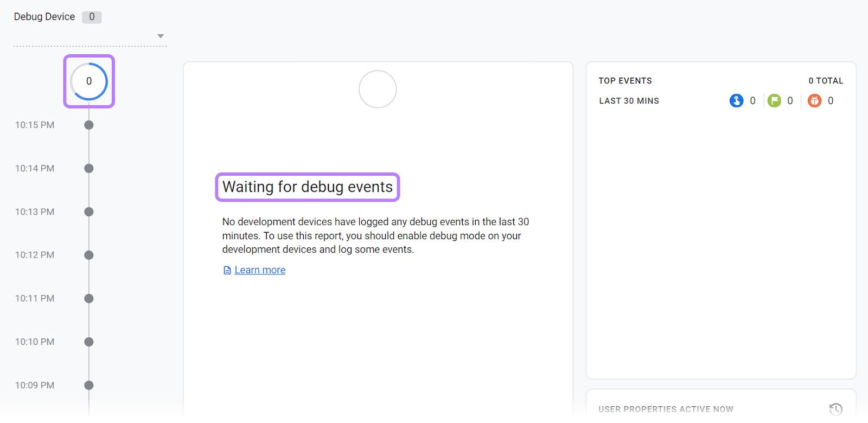Click the 'USER PROPERTIES ACTIVE NOW' heading
This screenshot has width=868, height=423.
666,409
